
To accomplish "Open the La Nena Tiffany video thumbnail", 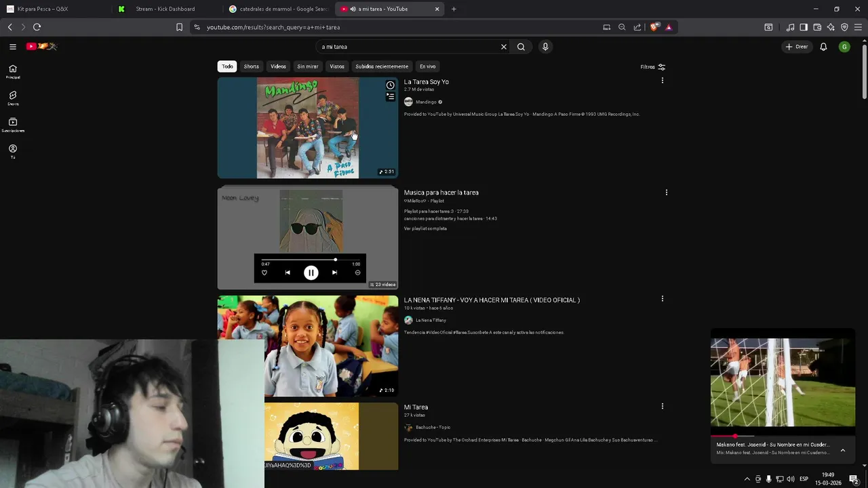I will 308,346.
